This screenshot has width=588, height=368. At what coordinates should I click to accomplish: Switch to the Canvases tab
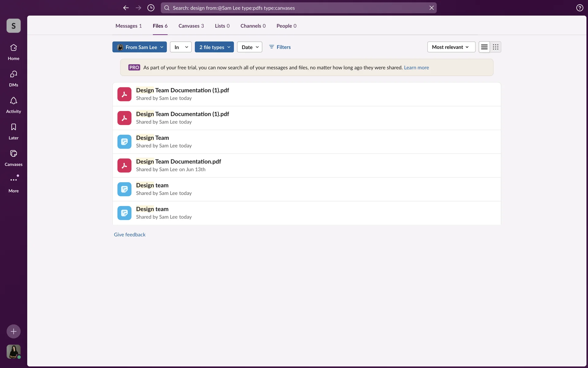[x=191, y=26]
